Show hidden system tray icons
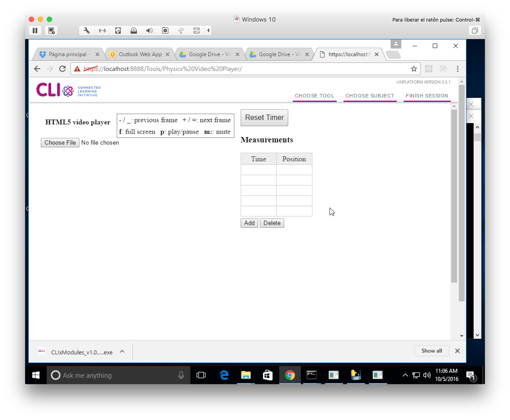This screenshot has width=510, height=420. coord(405,375)
